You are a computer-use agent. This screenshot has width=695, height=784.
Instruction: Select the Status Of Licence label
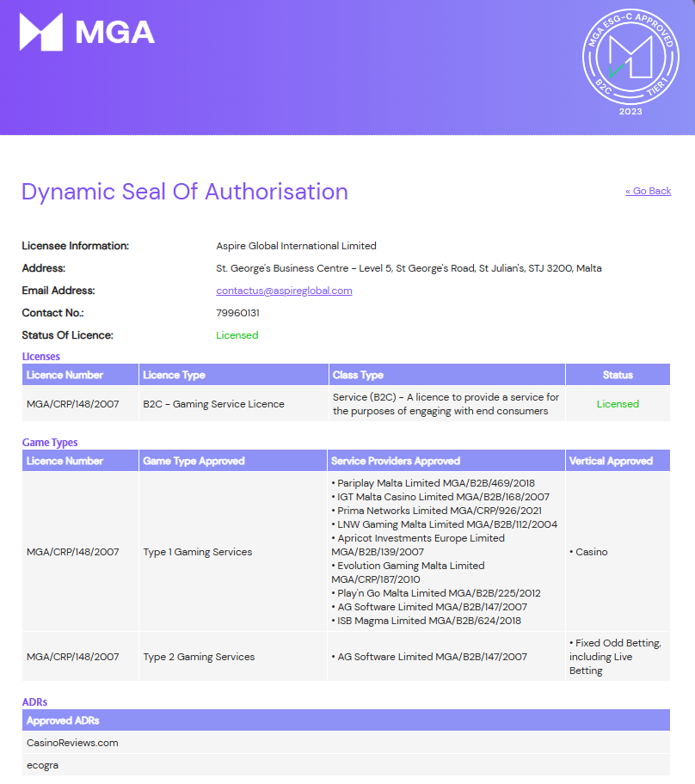[68, 335]
